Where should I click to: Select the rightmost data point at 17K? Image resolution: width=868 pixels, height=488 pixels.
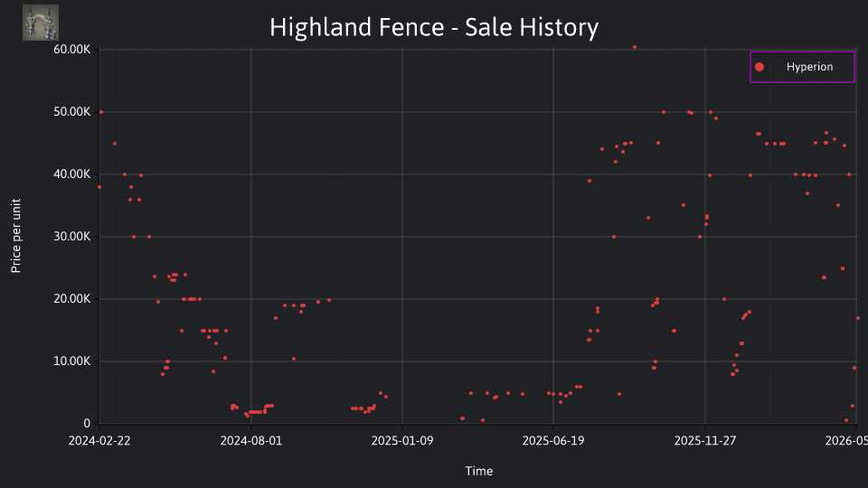point(858,318)
